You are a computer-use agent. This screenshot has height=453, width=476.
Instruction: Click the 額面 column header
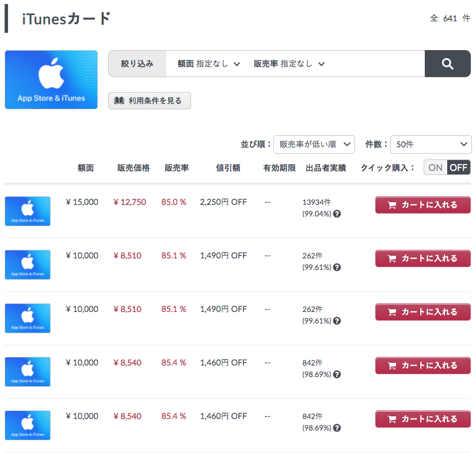tap(86, 168)
